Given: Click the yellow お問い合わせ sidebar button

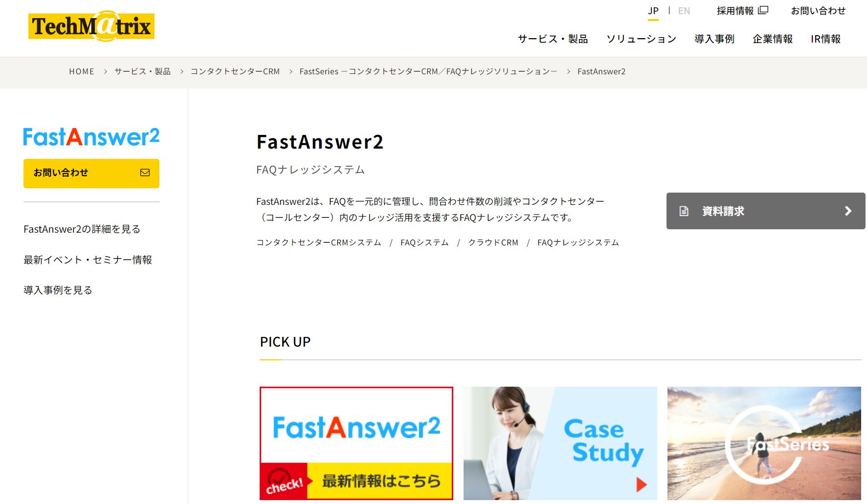Looking at the screenshot, I should pyautogui.click(x=91, y=173).
